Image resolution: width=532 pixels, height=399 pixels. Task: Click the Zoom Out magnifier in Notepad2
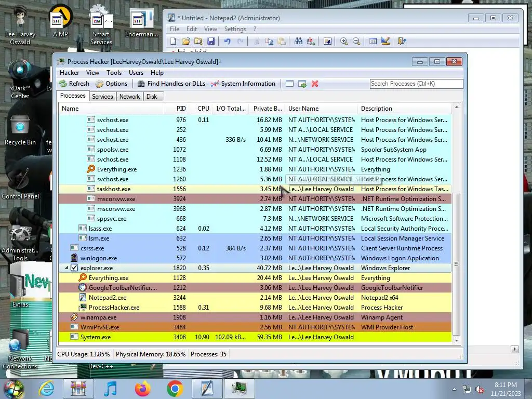tap(356, 42)
